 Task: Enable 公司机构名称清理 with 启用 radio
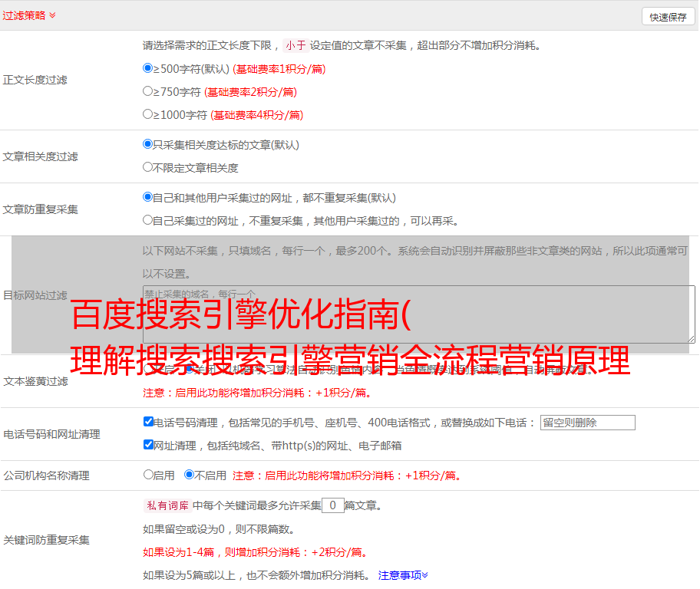148,475
